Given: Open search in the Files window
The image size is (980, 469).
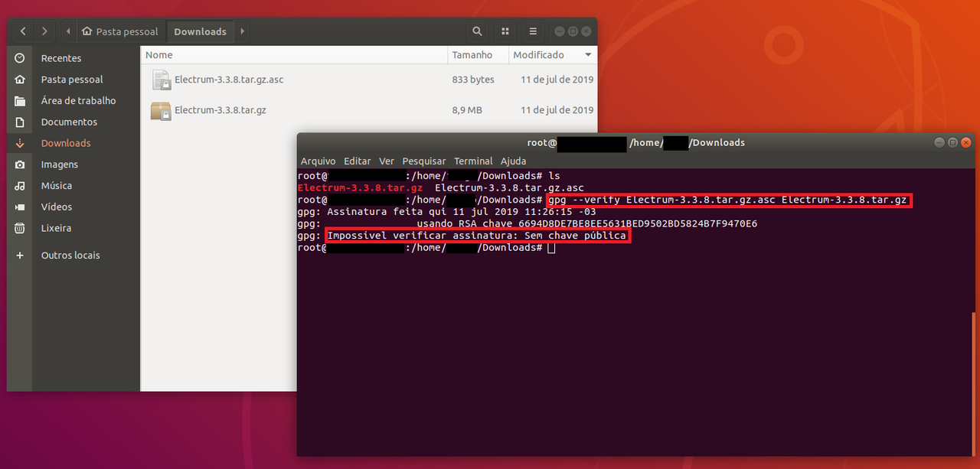Looking at the screenshot, I should 477,31.
